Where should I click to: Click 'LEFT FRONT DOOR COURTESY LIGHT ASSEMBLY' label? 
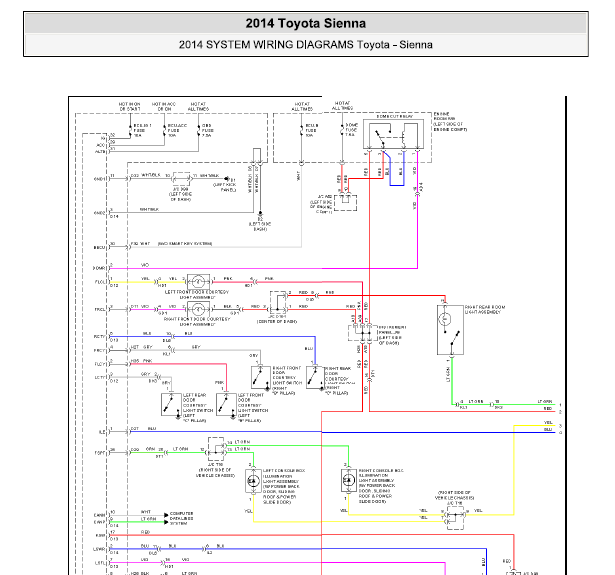coord(197,295)
